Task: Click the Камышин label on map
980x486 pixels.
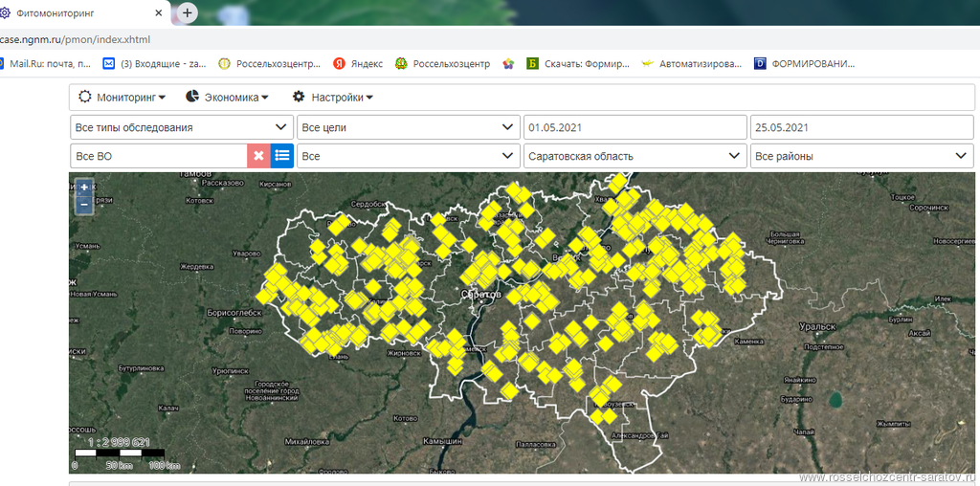Action: pyautogui.click(x=442, y=440)
